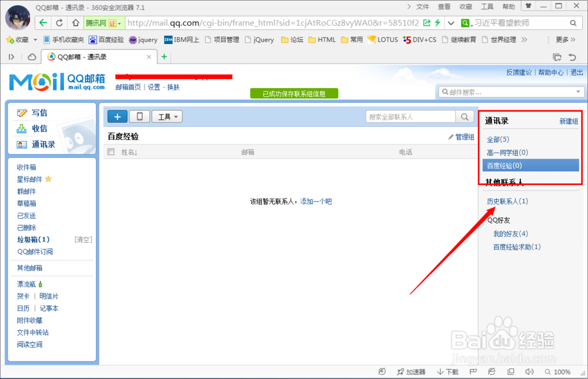Open the 论坛 bookmark folder
The height and width of the screenshot is (379, 588).
pyautogui.click(x=292, y=40)
